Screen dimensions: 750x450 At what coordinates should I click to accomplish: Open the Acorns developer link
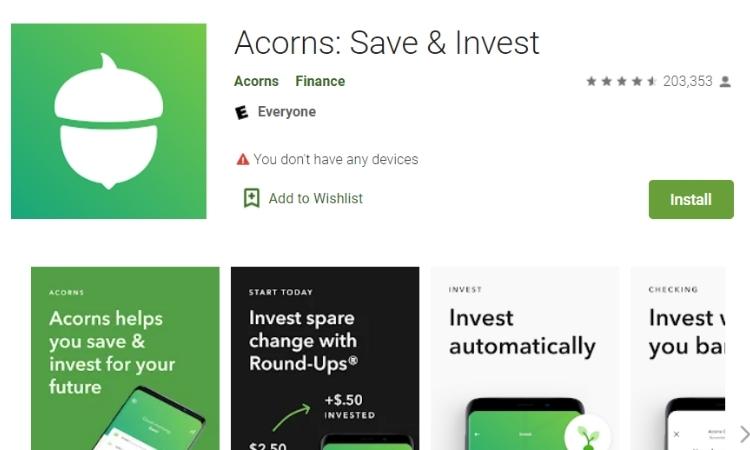pos(256,81)
